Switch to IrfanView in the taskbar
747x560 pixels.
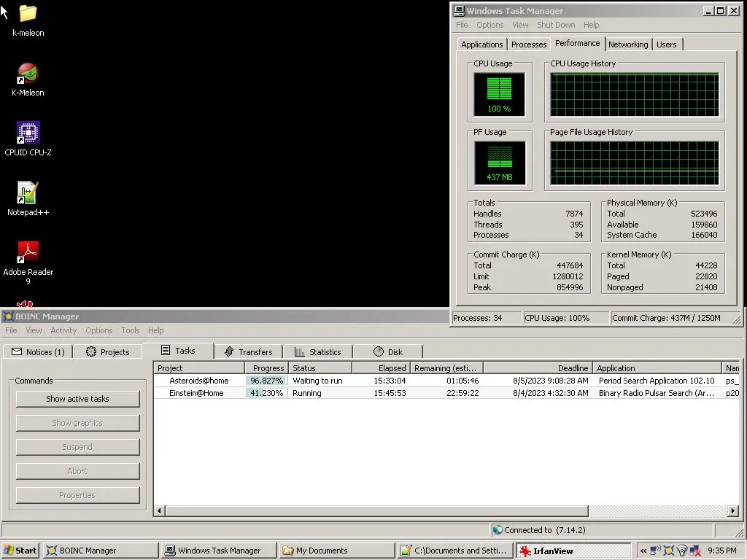pos(573,551)
